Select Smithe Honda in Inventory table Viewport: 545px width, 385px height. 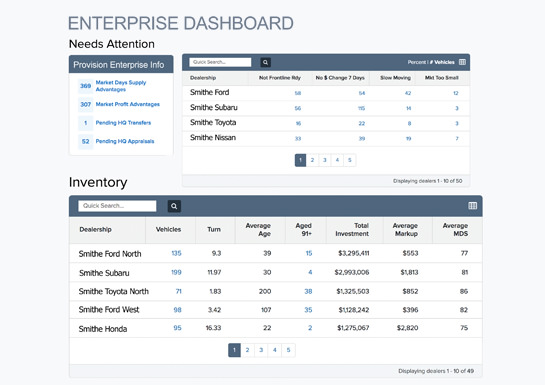pyautogui.click(x=103, y=329)
